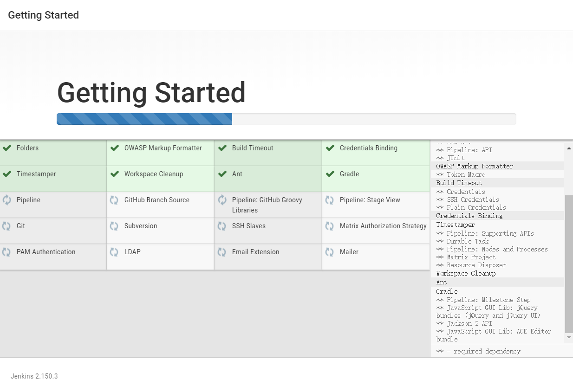This screenshot has height=392, width=573.
Task: Click the '** - required dependency' legend text
Action: (x=478, y=351)
